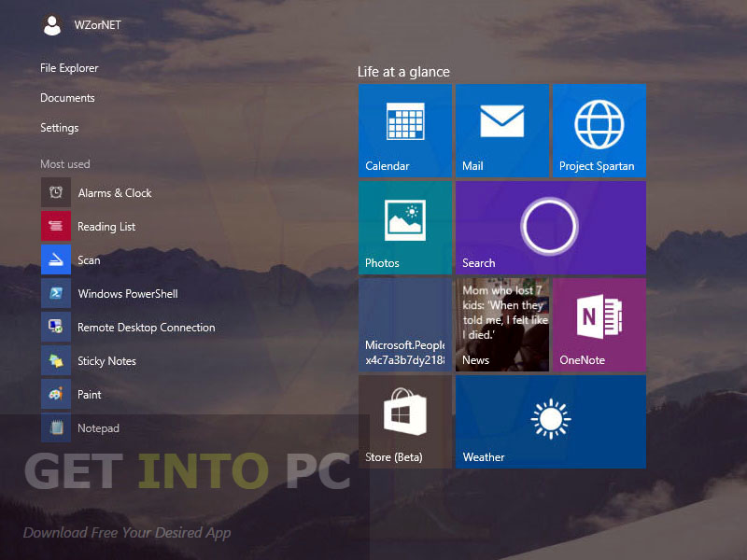Viewport: 747px width, 560px height.
Task: Open the Weather sun tile
Action: coord(551,422)
